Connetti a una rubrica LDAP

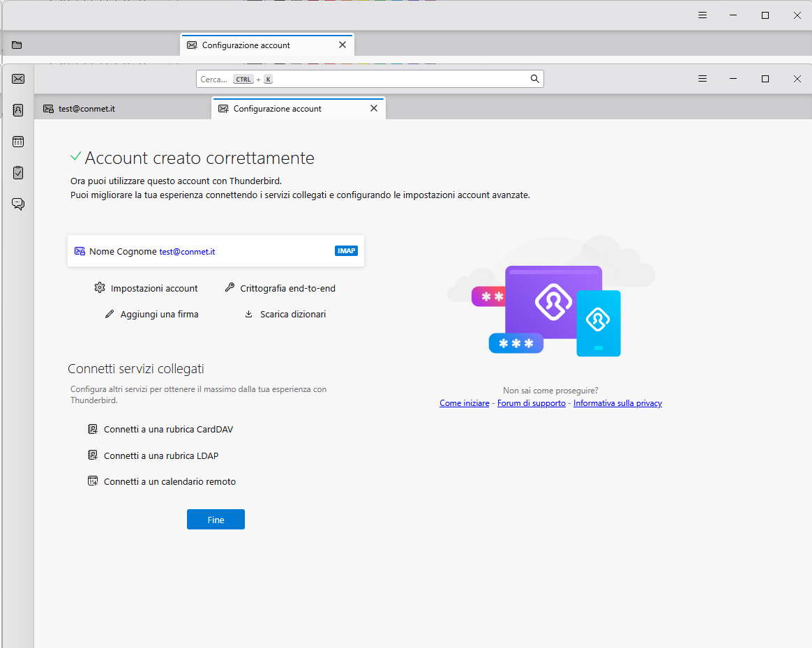(160, 456)
